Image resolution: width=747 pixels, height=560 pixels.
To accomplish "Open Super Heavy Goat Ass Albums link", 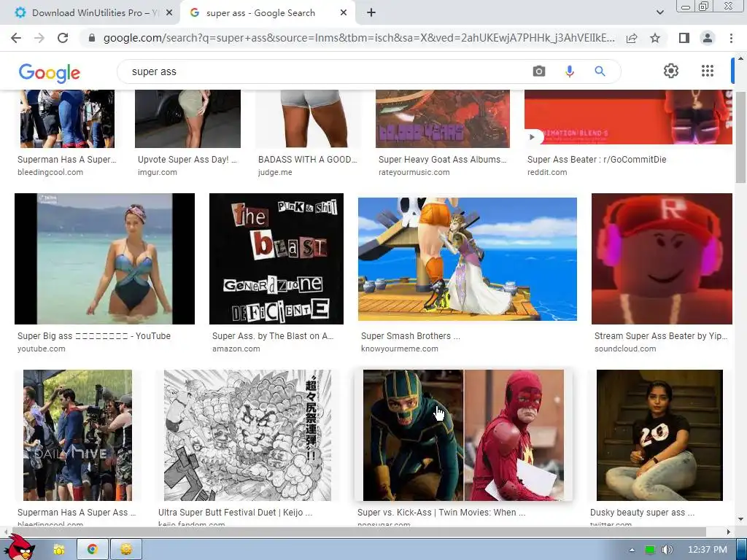I will point(443,160).
